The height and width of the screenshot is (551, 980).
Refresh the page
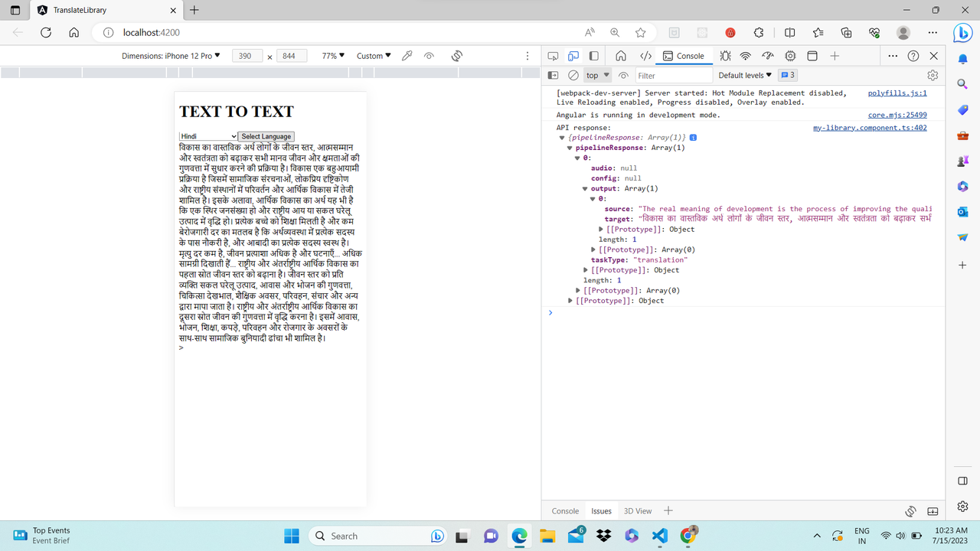(45, 32)
